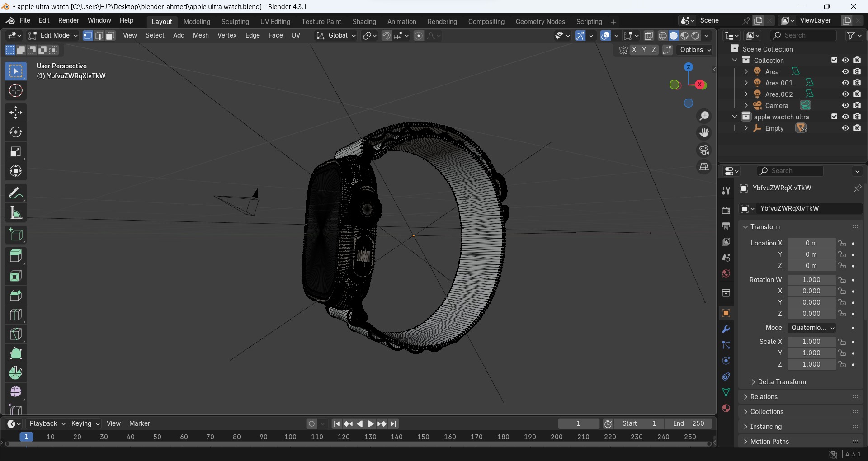Activate the Move tool
This screenshot has height=461, width=868.
pos(16,113)
